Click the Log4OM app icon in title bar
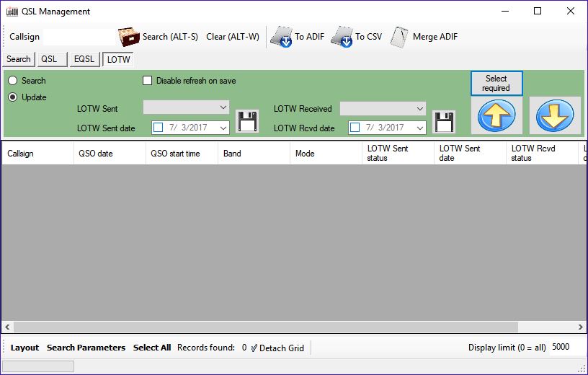 (12, 12)
